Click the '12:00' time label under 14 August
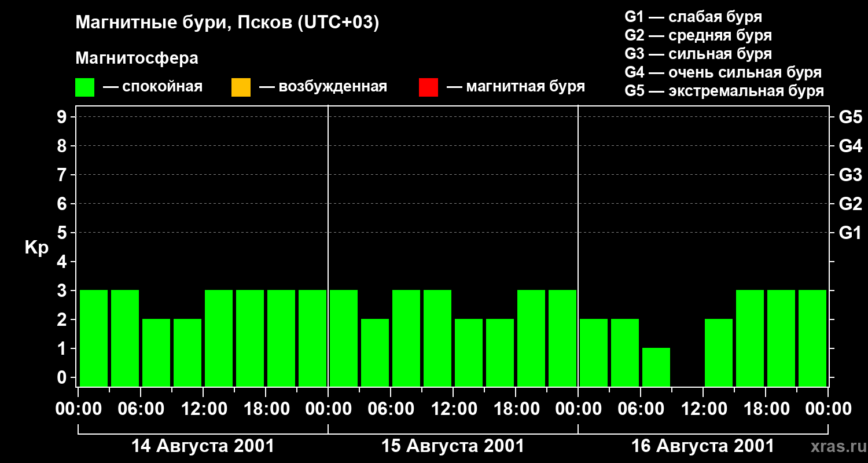Image resolution: width=868 pixels, height=463 pixels. coord(204,409)
